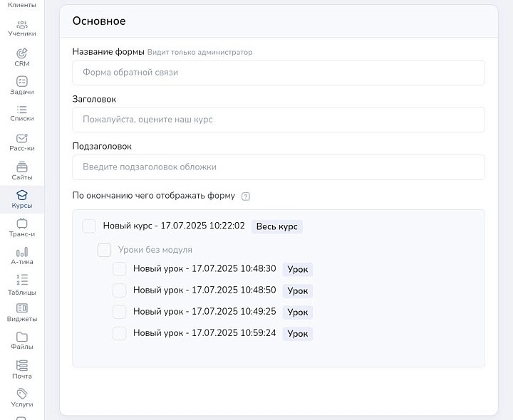Open the Курсы menu item
The height and width of the screenshot is (420, 513).
click(21, 196)
